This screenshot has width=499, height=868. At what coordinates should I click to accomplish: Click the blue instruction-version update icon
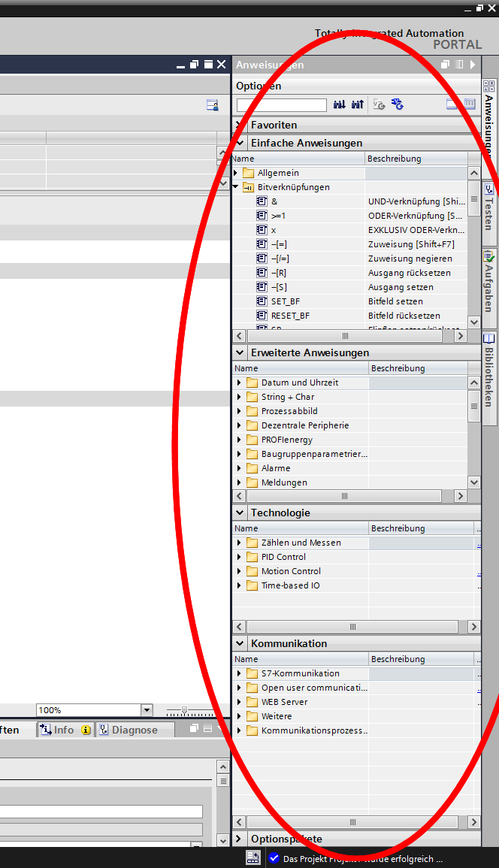398,104
